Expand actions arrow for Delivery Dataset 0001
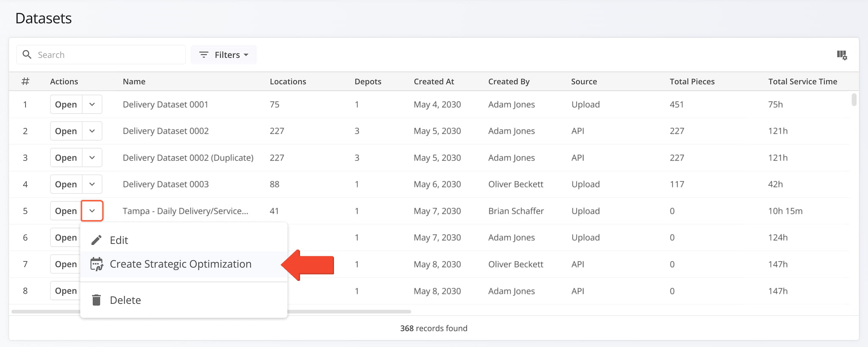Viewport: 868px width, 347px height. click(x=92, y=104)
